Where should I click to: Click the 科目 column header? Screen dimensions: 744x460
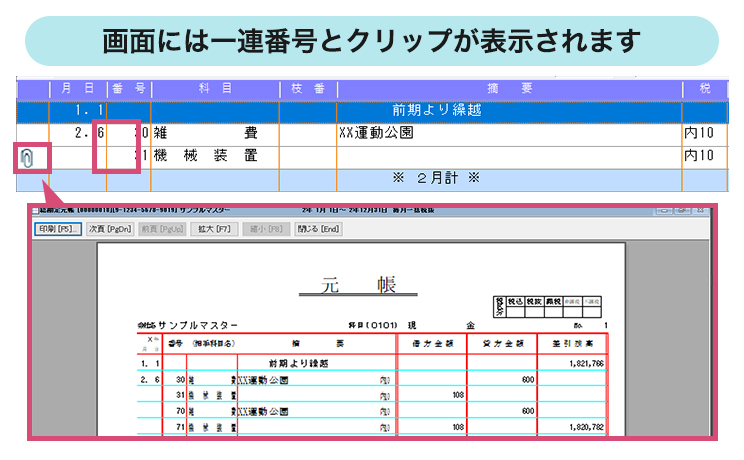pyautogui.click(x=214, y=88)
